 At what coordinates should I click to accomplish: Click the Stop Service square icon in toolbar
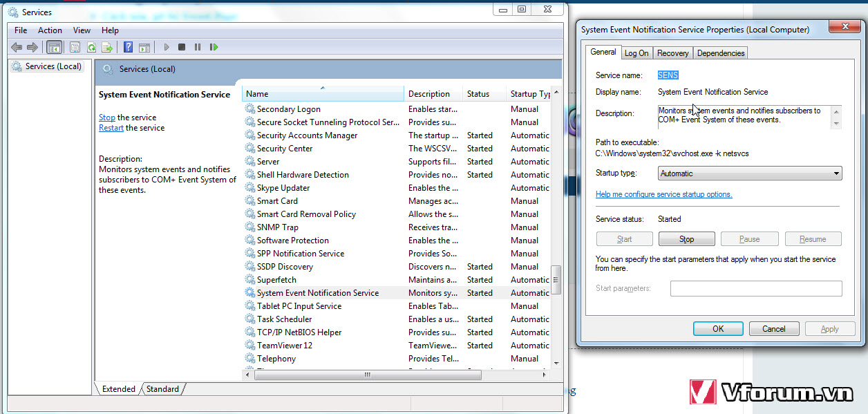(x=182, y=47)
